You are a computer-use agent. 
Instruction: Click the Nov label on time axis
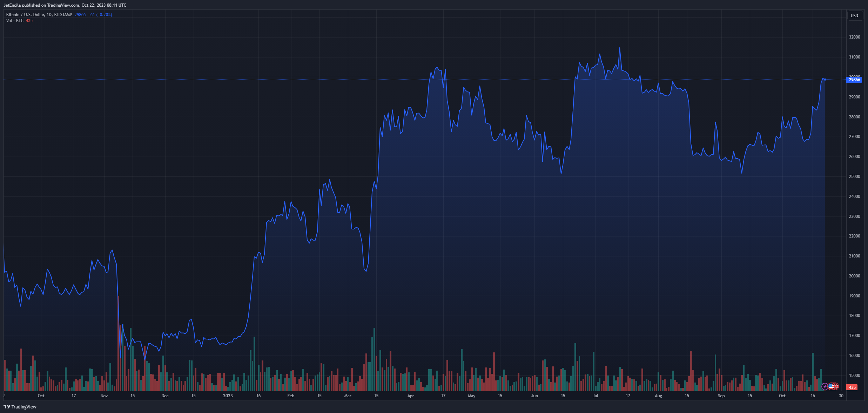(x=104, y=396)
